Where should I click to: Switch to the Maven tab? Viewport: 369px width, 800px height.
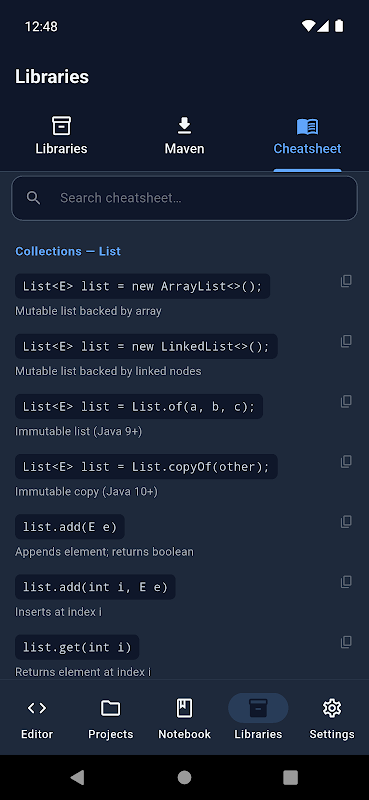(184, 137)
